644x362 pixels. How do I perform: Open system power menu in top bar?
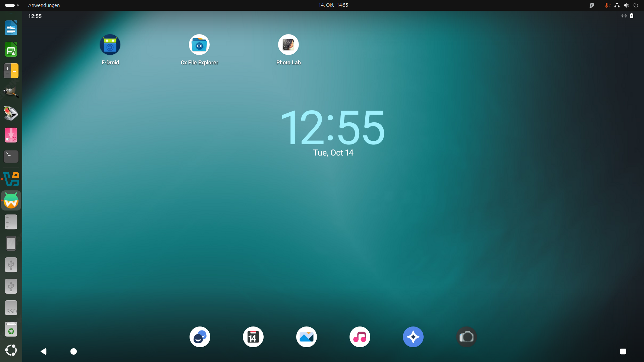click(636, 5)
